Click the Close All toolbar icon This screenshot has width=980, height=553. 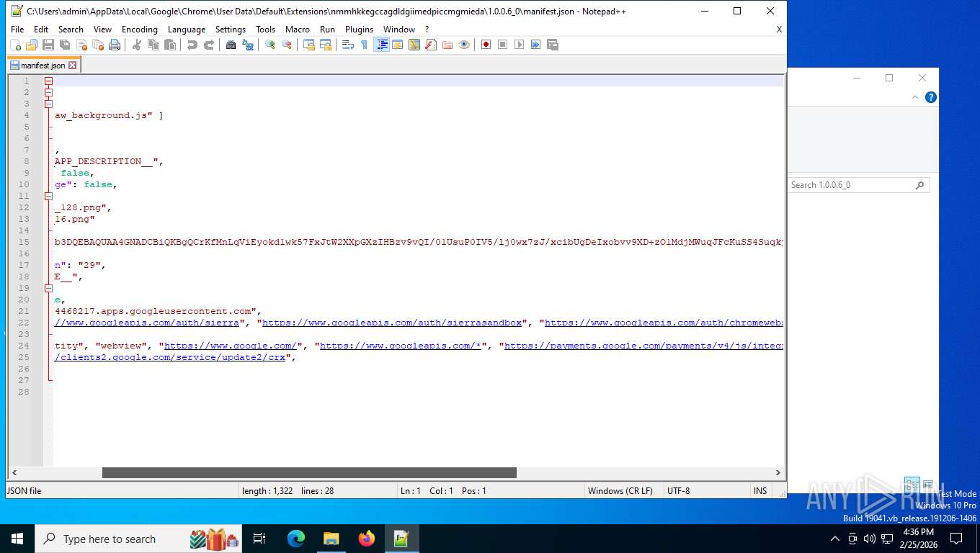click(x=97, y=45)
